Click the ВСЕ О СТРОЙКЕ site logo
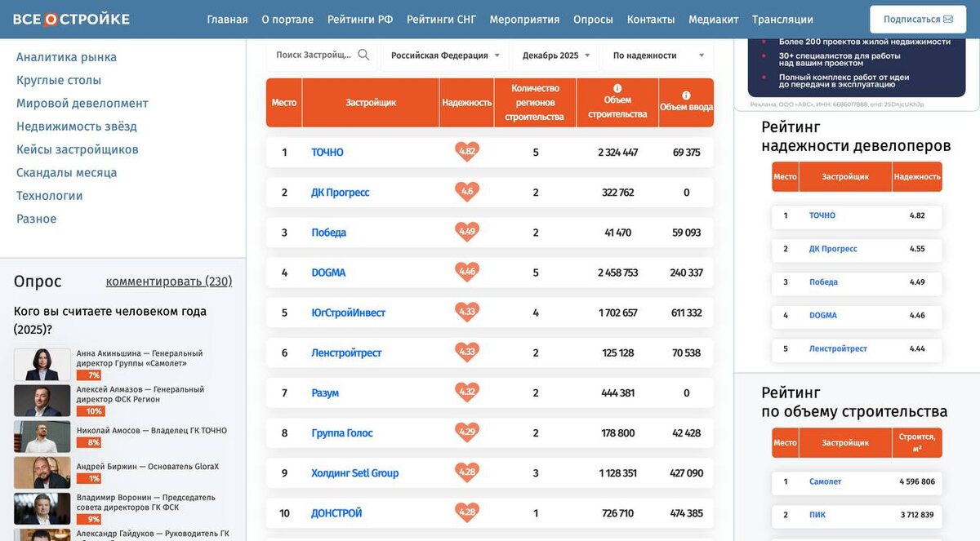 click(x=71, y=19)
